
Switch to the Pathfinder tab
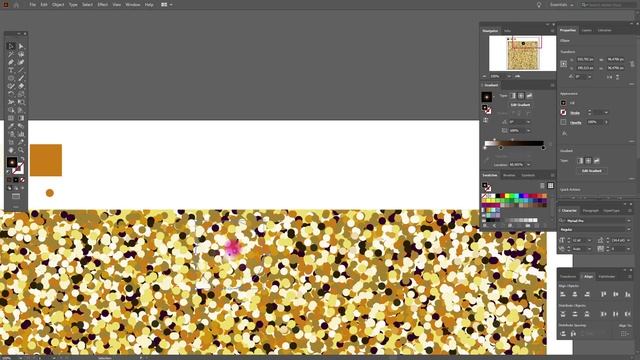(x=607, y=276)
